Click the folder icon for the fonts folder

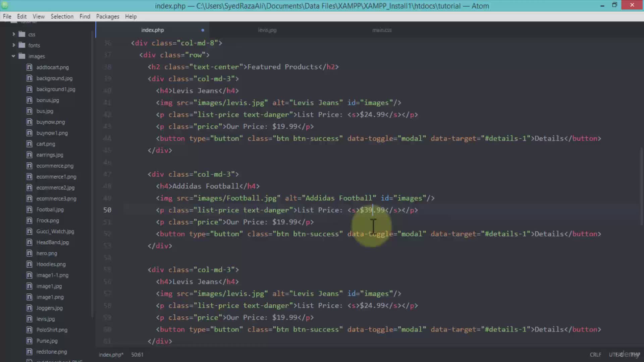pos(22,45)
